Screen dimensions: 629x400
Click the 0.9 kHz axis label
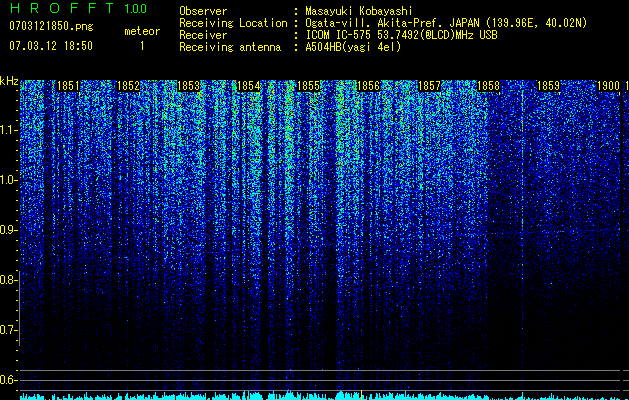click(8, 230)
